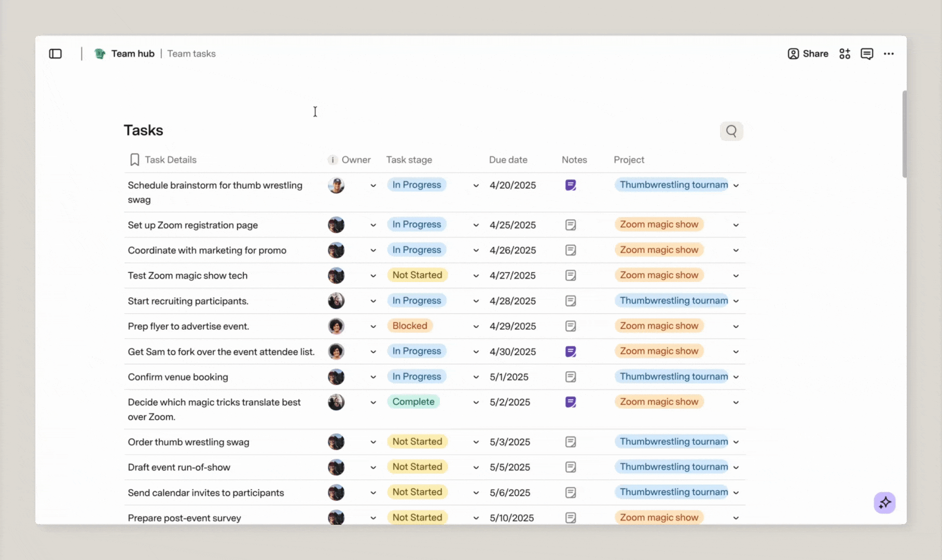The width and height of the screenshot is (942, 560).
Task: Open note icon for Test Zoom magic show tech
Action: coord(571,275)
